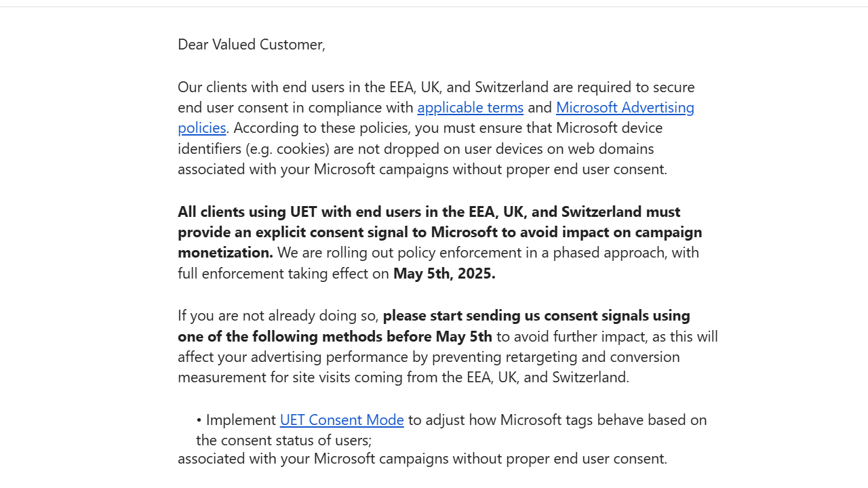Open the "applicable terms" link
The image size is (868, 488).
(470, 108)
